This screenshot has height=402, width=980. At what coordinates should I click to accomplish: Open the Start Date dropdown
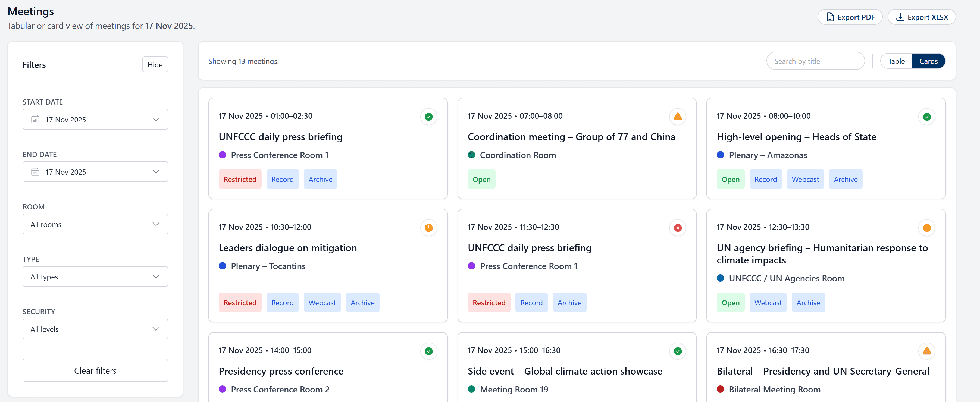pos(95,120)
